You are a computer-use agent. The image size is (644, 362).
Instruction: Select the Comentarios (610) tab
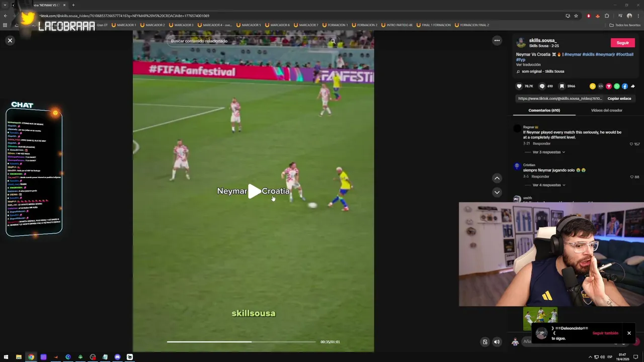coord(544,110)
